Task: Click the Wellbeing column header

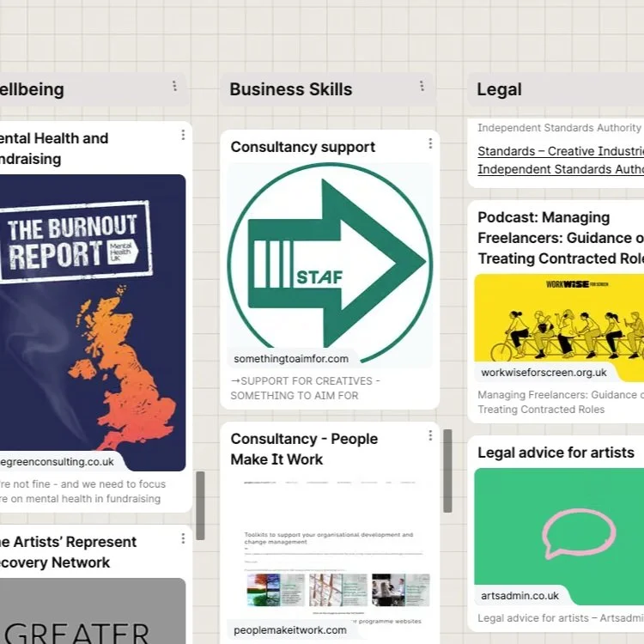Action: 94,89
